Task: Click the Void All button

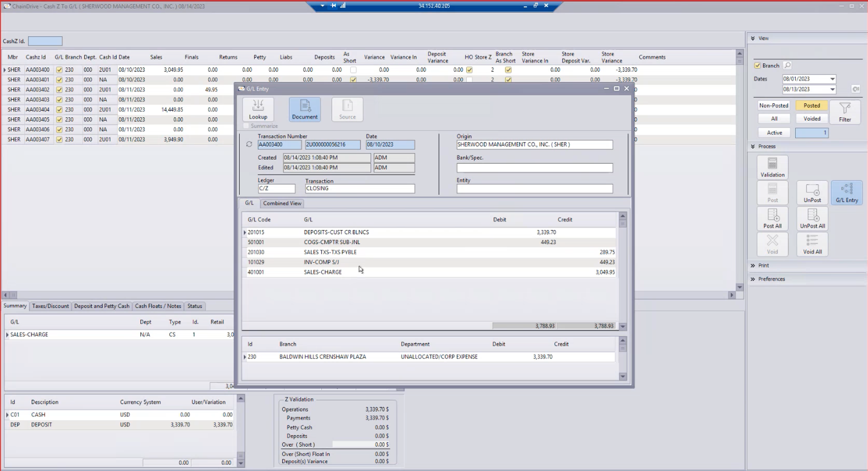Action: [x=812, y=244]
